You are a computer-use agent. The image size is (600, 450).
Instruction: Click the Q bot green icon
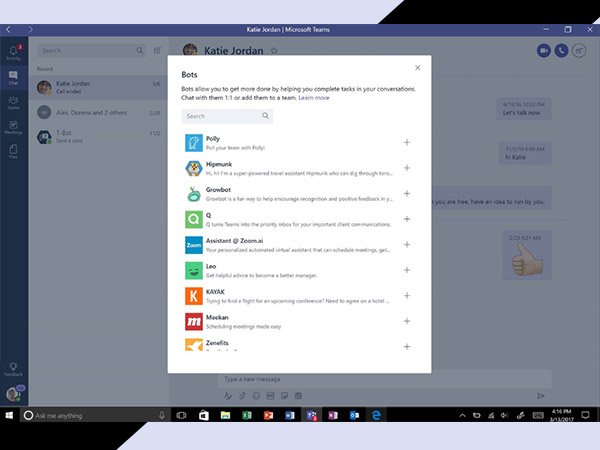[x=194, y=219]
